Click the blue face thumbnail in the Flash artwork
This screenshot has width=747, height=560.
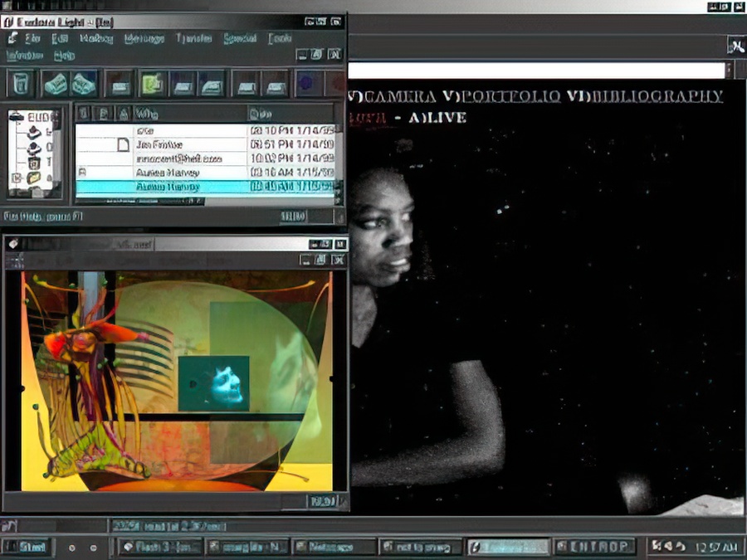pos(213,383)
